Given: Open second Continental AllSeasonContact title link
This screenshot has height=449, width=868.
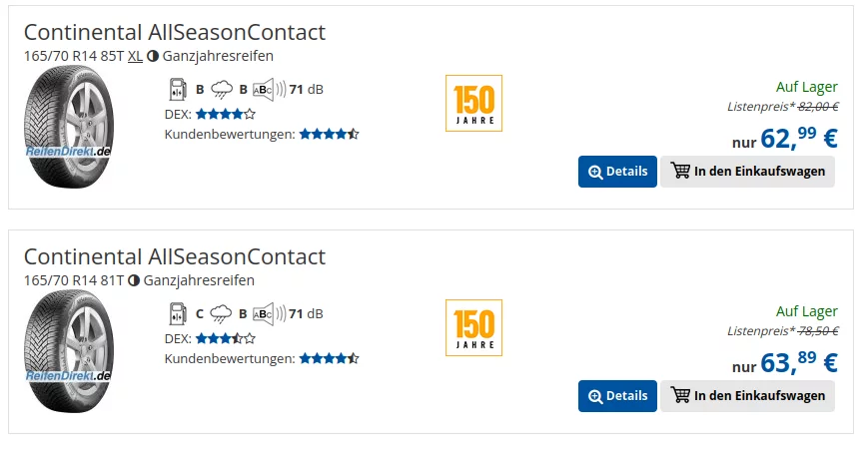Looking at the screenshot, I should [175, 256].
